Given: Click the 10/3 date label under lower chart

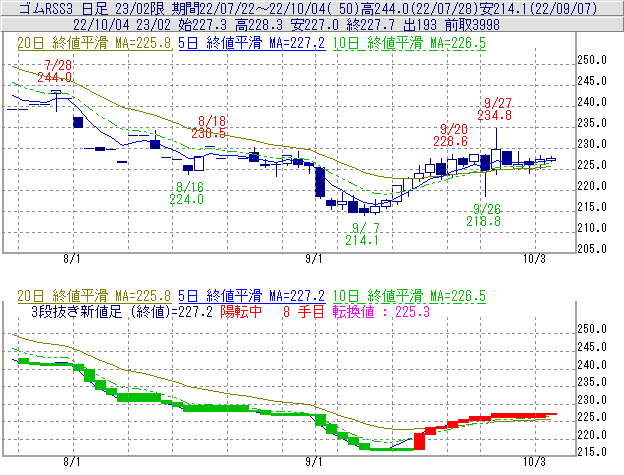Looking at the screenshot, I should [x=534, y=461].
